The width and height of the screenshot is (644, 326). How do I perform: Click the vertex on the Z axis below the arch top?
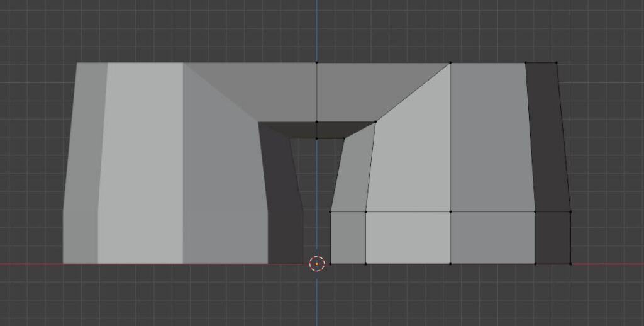pyautogui.click(x=317, y=122)
